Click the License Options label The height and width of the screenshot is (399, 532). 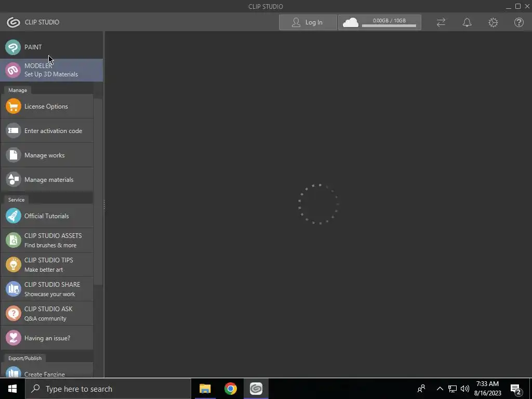point(46,107)
